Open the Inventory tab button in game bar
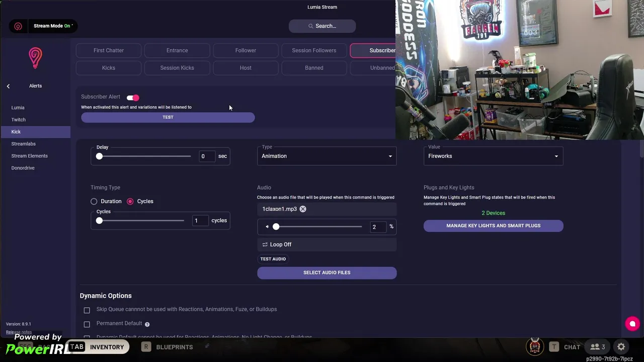This screenshot has height=362, width=644. (x=98, y=347)
